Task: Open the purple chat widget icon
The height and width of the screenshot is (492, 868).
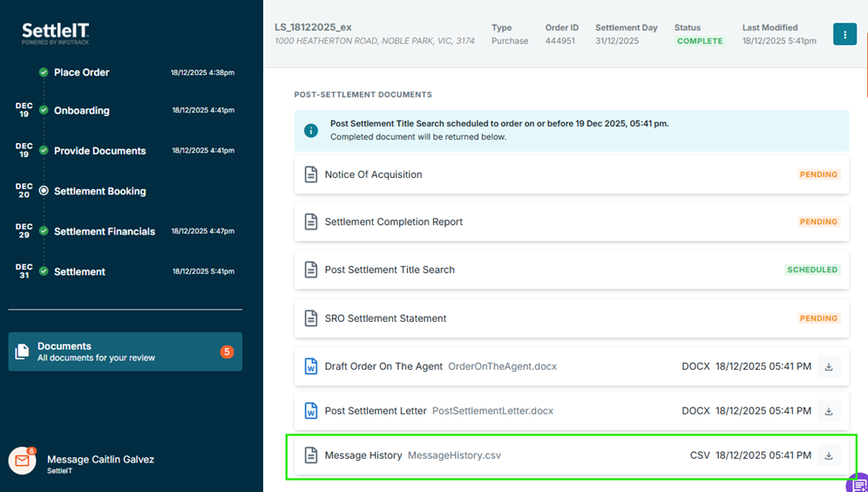Action: click(858, 483)
